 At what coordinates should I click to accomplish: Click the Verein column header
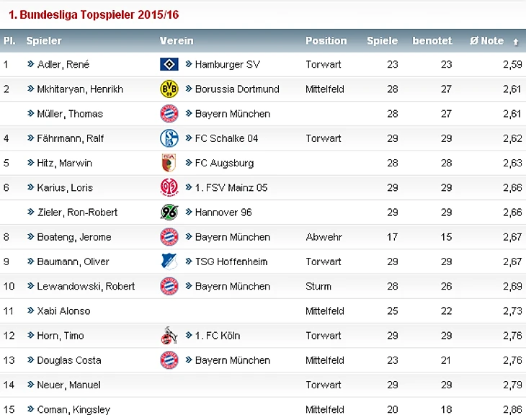coord(177,41)
